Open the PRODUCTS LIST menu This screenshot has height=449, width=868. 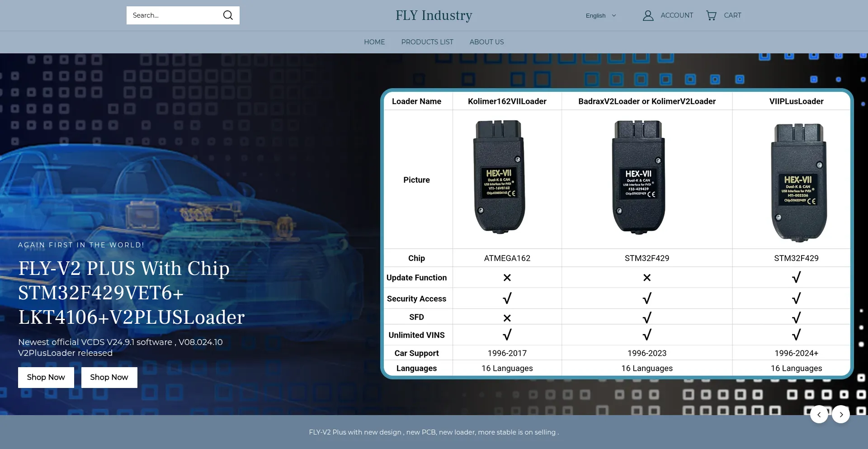[x=427, y=42]
